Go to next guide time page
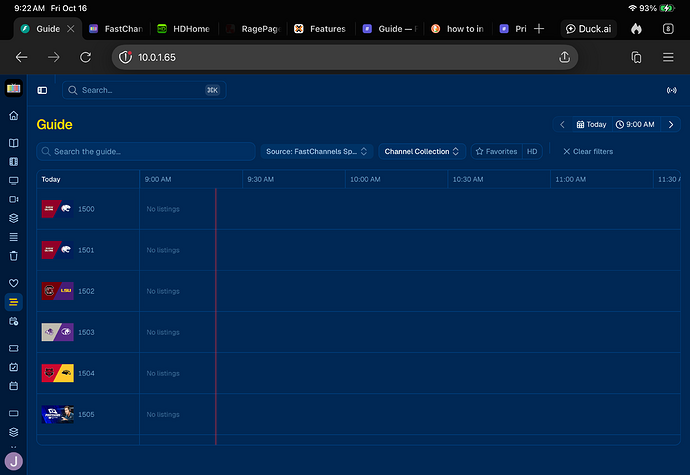Image resolution: width=690 pixels, height=475 pixels. coord(671,125)
